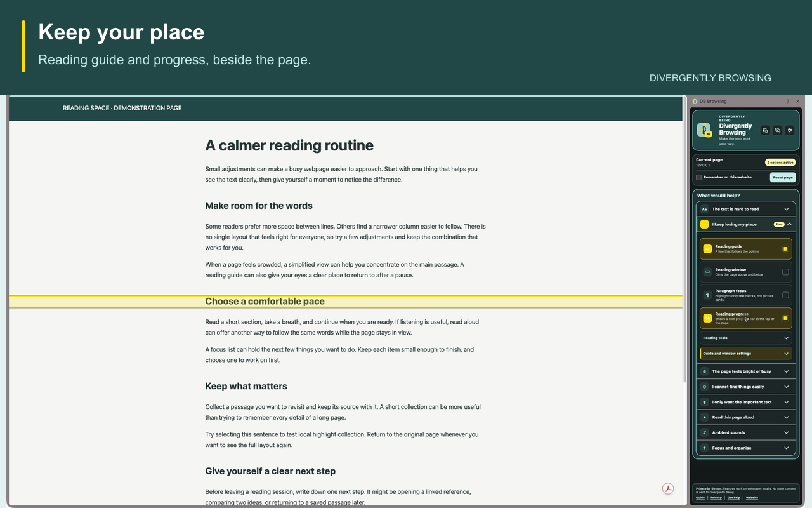Expand Guide and window settings chevron

click(787, 354)
